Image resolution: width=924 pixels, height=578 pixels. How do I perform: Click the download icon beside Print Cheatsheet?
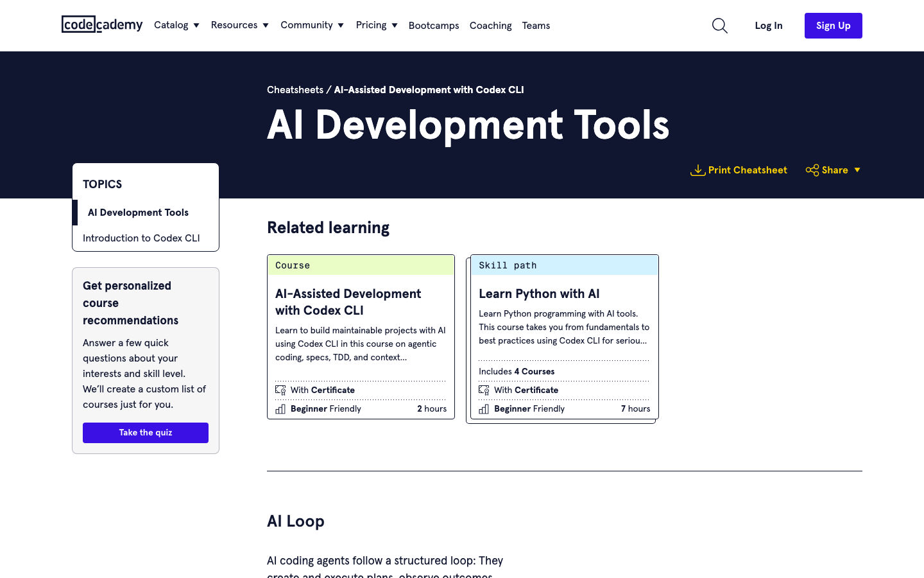(697, 170)
